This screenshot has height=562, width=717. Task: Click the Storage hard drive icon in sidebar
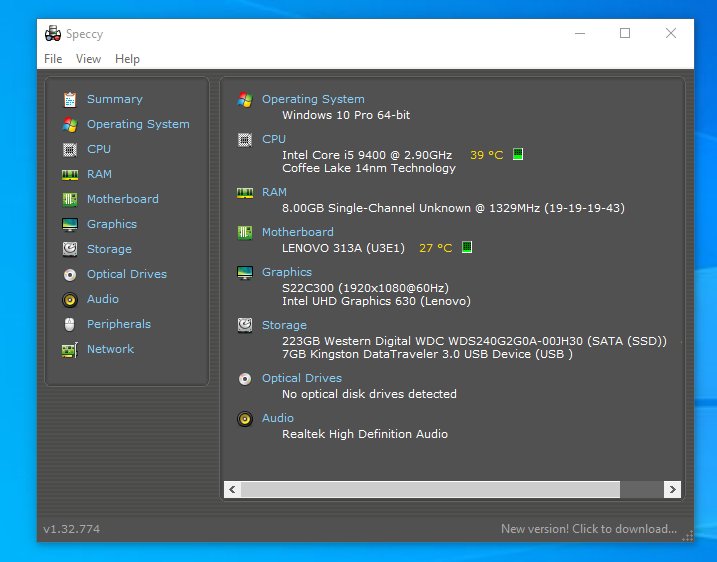point(70,249)
